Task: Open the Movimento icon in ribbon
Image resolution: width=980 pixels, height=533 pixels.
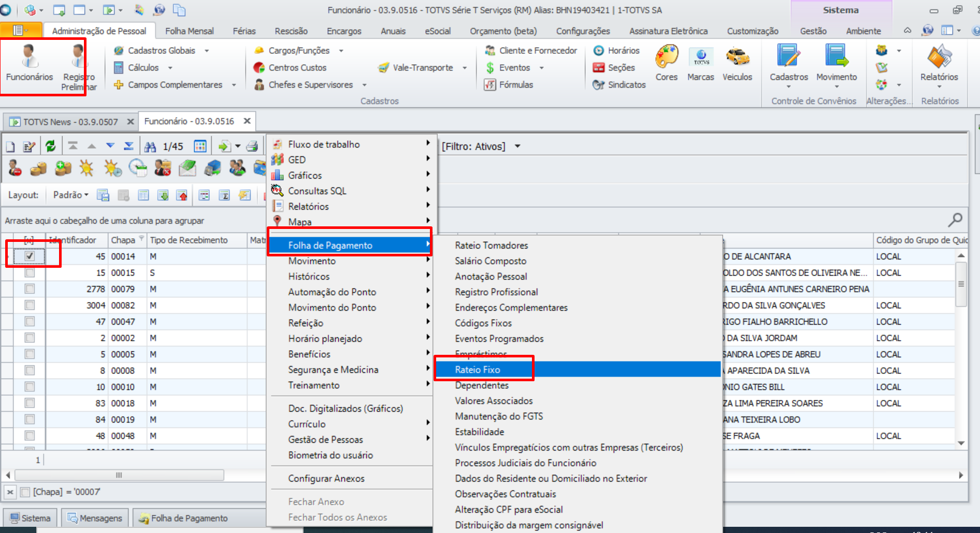Action: click(837, 65)
